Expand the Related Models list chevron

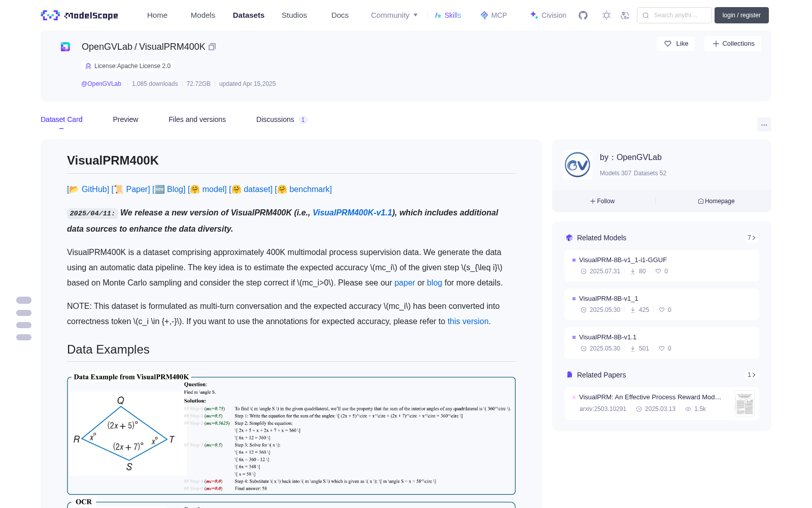click(x=752, y=238)
